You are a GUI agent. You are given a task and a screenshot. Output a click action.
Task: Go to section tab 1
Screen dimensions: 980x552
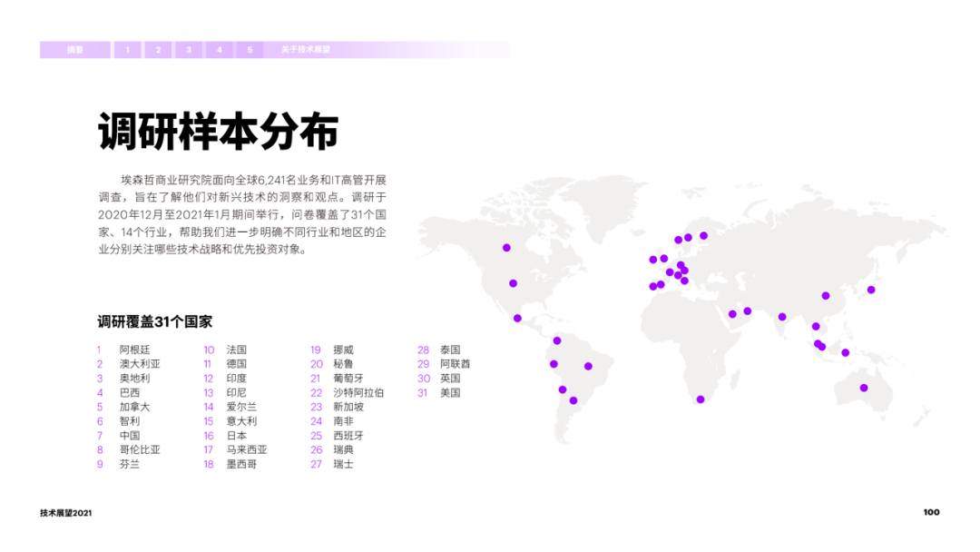click(128, 50)
